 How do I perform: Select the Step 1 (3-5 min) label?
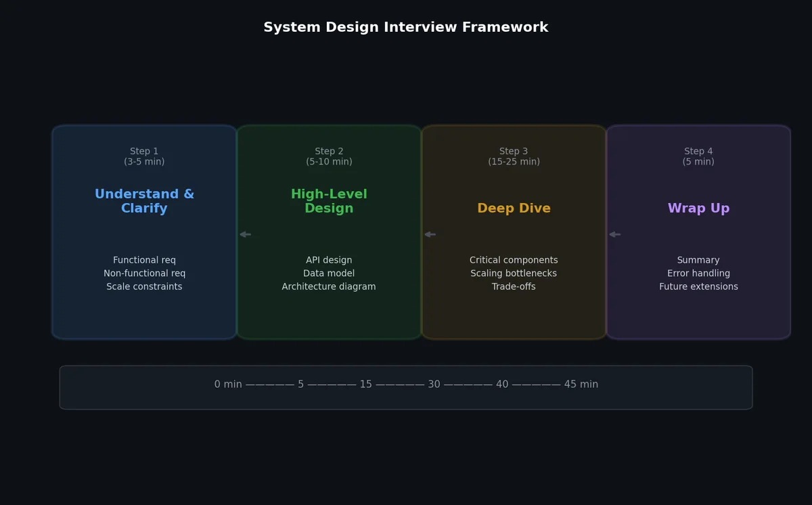(144, 156)
